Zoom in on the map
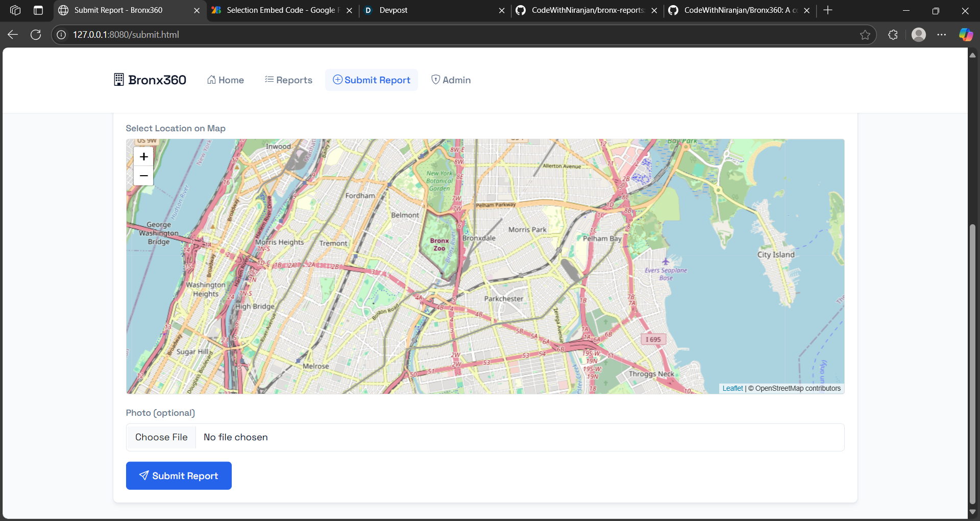Image resolution: width=980 pixels, height=521 pixels. tap(143, 157)
